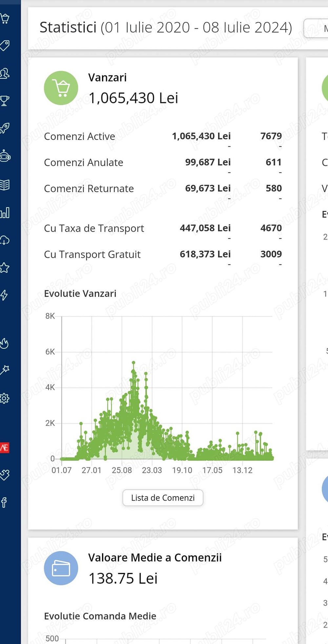Select the star icon in sidebar

tap(5, 268)
